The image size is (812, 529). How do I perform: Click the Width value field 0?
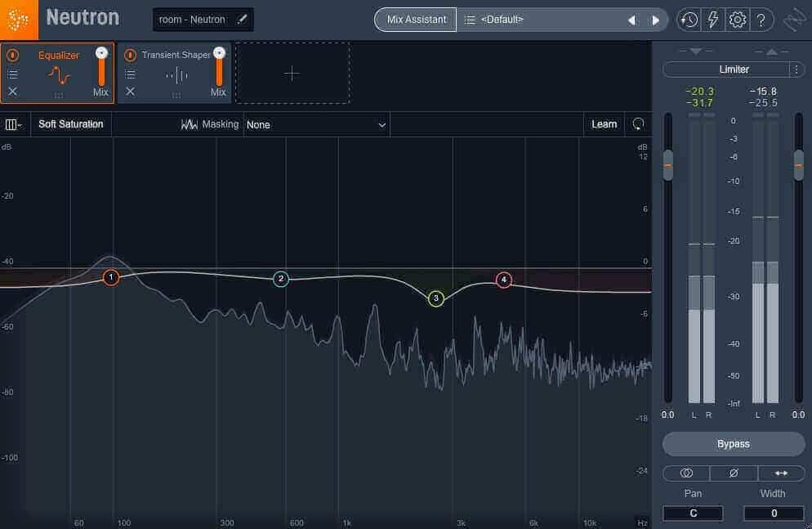pyautogui.click(x=774, y=513)
